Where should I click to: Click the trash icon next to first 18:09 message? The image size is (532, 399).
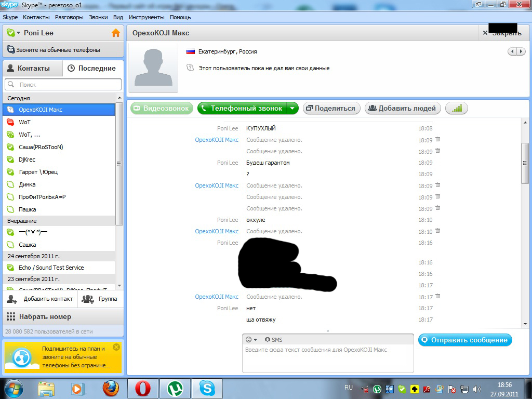click(x=437, y=139)
